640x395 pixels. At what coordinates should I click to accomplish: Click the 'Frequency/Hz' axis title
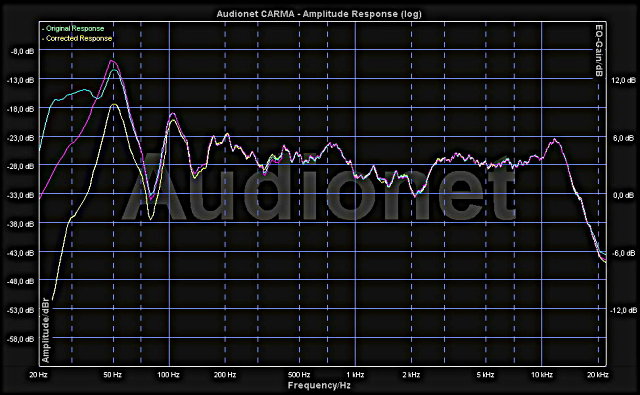pos(319,385)
